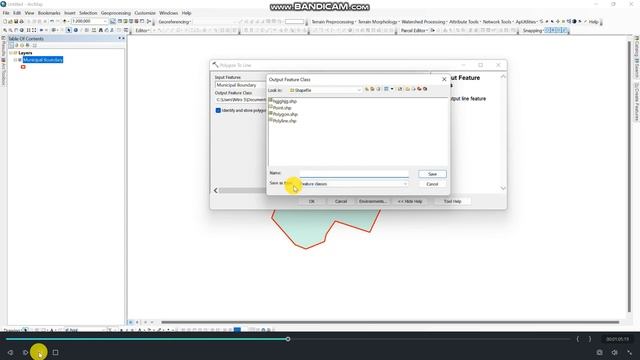Open the map scale dropdown
This screenshot has height=360, width=640.
coord(105,21)
